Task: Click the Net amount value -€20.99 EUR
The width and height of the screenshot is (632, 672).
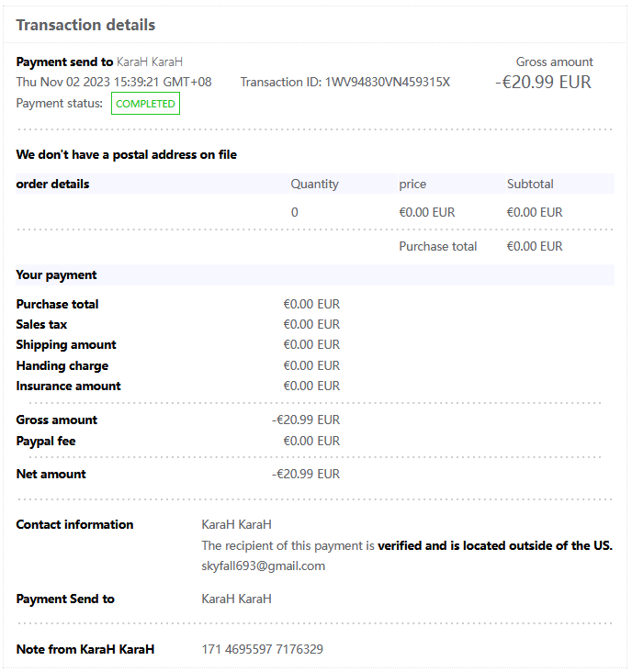Action: 306,474
